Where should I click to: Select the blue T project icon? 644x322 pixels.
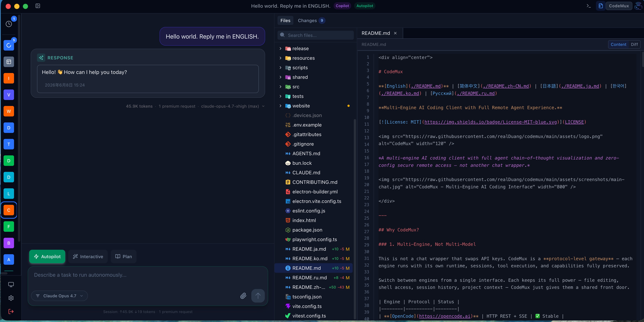[9, 144]
